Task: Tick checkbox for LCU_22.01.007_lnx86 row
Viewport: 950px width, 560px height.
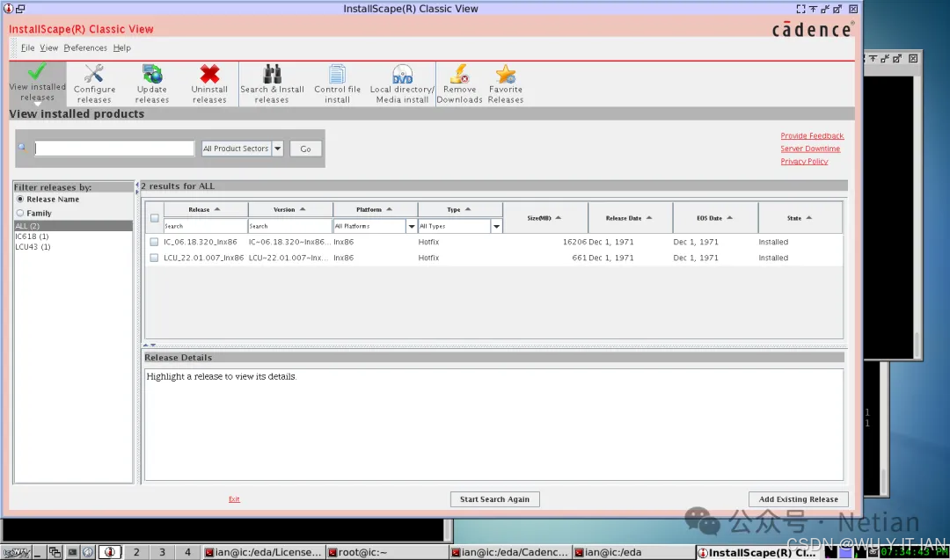Action: point(154,258)
